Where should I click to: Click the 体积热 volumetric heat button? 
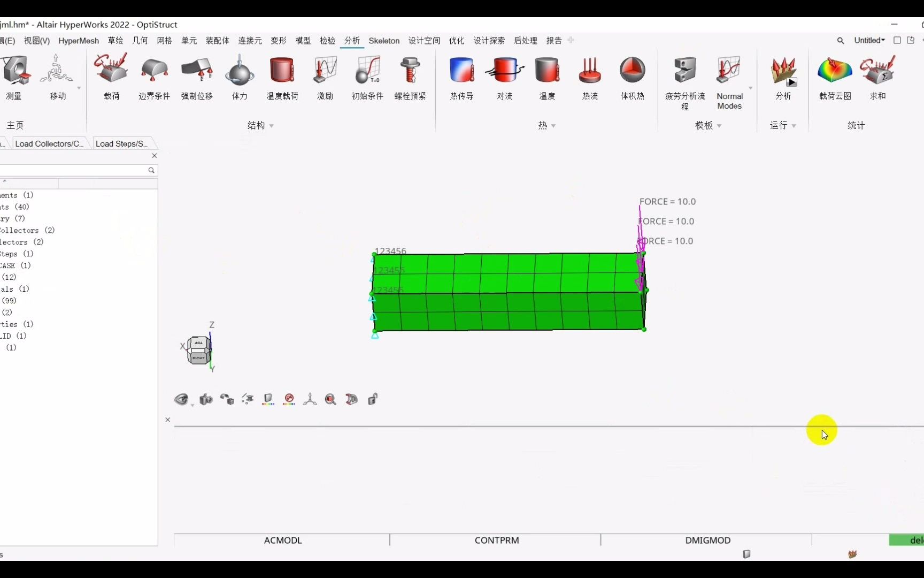[632, 75]
